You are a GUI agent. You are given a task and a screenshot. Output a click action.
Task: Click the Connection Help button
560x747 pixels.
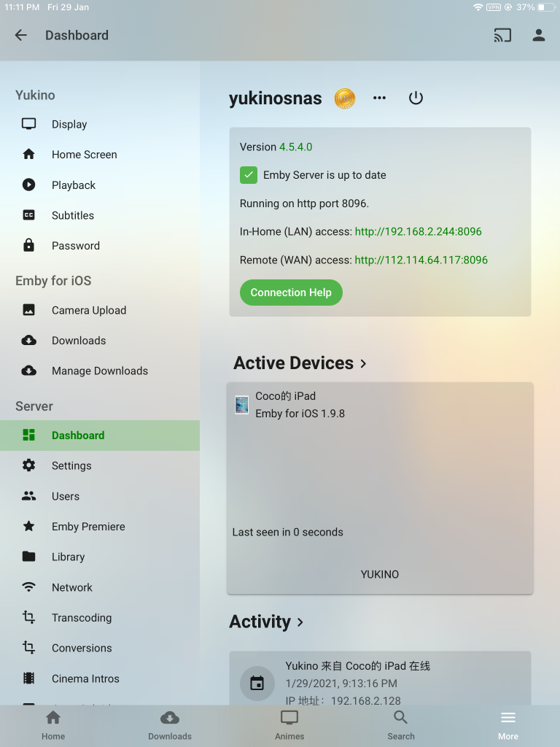tap(291, 293)
